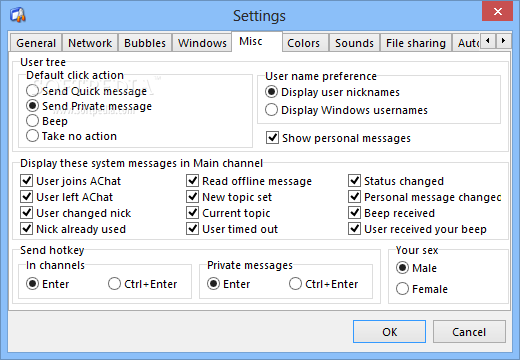
Task: Open the Network tab
Action: pos(90,43)
